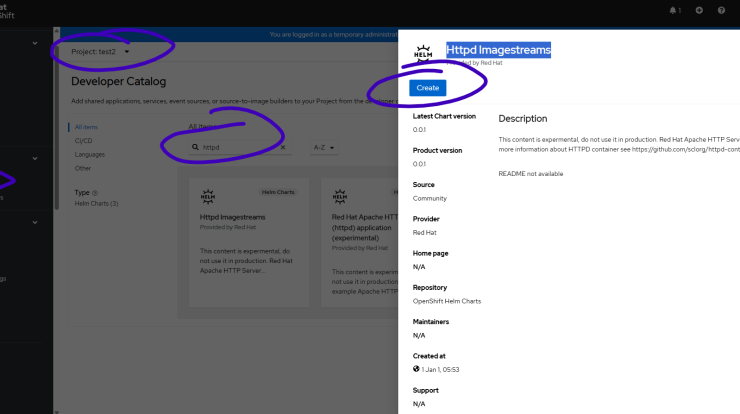Open the Red Hat Apache HTTP application card
Screen dimensions: 740x414
pyautogui.click(x=360, y=243)
